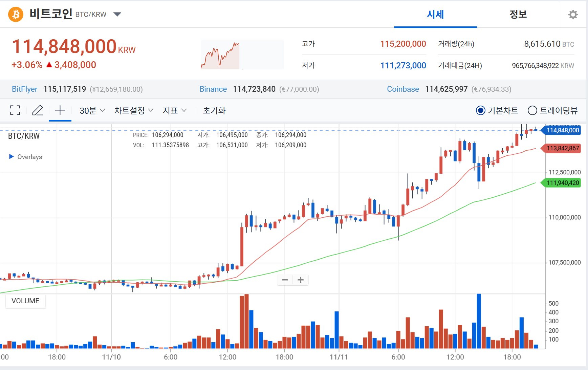Open the BTC/KRW market selector dropdown arrow
Screen dimensions: 588x370
pos(117,14)
